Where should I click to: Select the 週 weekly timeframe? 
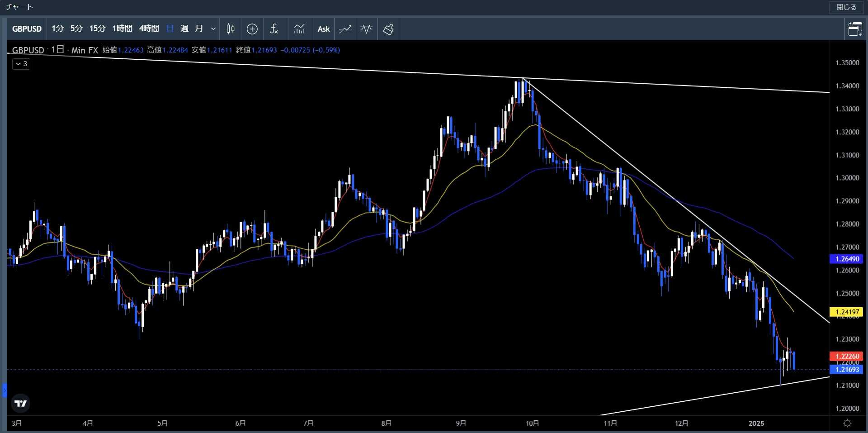click(x=184, y=29)
